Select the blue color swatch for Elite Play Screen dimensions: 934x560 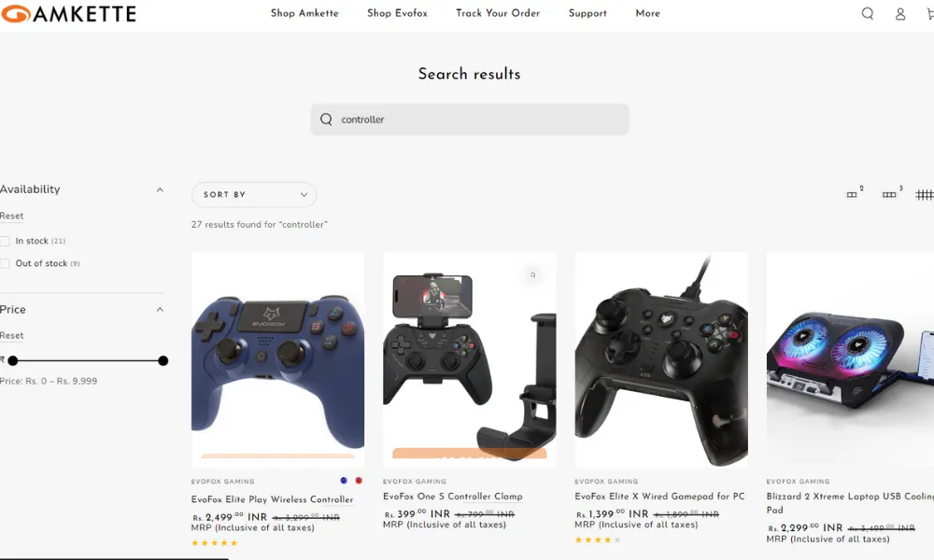[x=344, y=481]
